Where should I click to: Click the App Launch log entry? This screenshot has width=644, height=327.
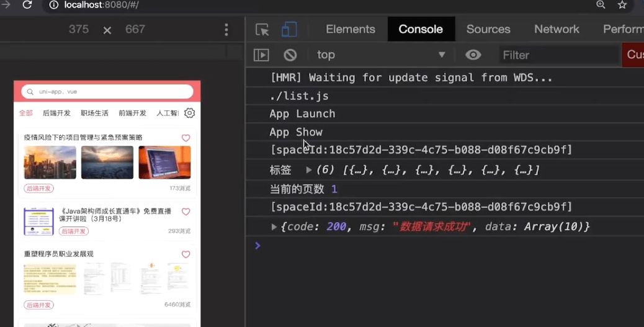(302, 114)
